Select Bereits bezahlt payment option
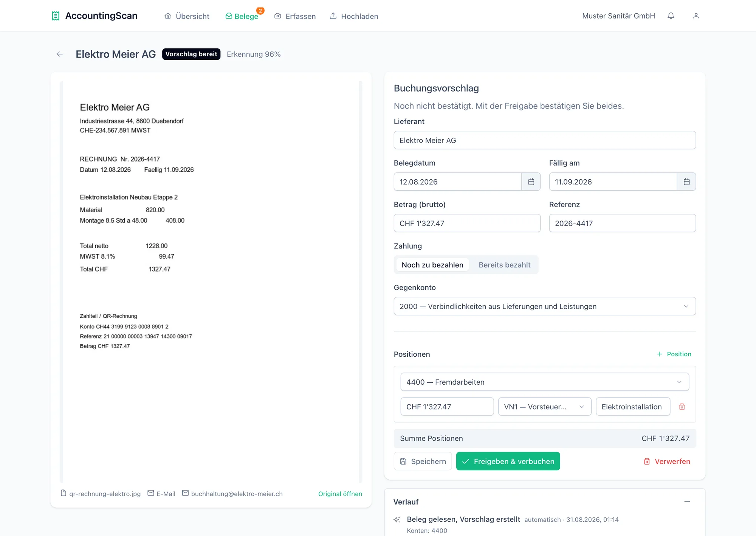This screenshot has height=536, width=756. [505, 265]
